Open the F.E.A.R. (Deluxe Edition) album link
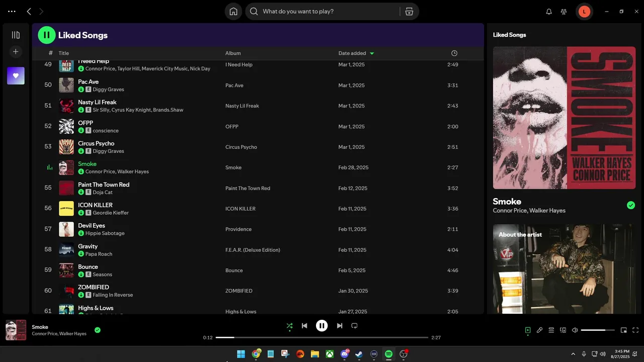 tap(253, 250)
